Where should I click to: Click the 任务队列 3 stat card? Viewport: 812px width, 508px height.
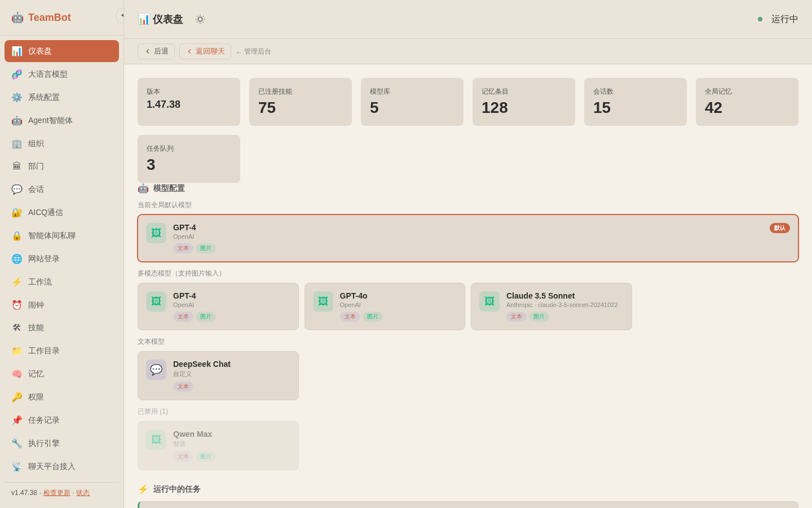pos(189,159)
